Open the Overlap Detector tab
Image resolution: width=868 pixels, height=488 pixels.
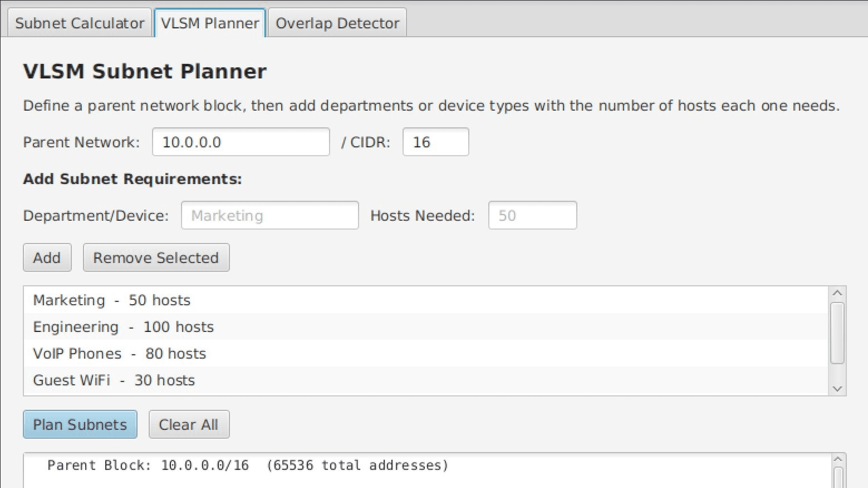(337, 23)
